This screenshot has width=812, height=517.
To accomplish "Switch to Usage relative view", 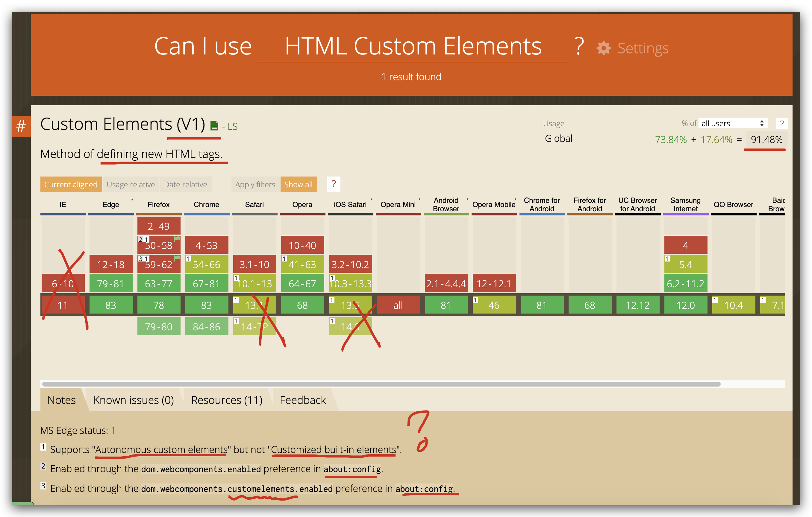I will click(131, 184).
